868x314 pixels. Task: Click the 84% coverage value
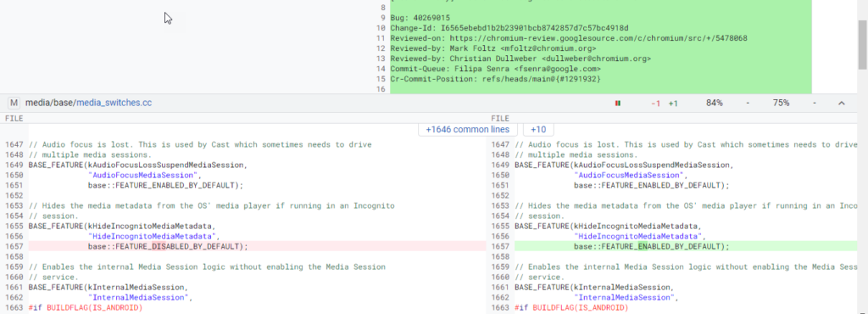tap(714, 103)
